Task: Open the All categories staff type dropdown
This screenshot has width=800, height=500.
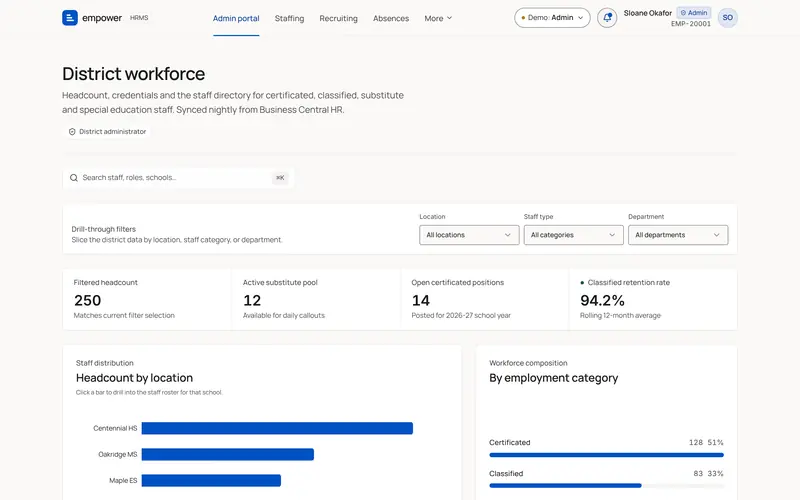Action: (x=573, y=235)
